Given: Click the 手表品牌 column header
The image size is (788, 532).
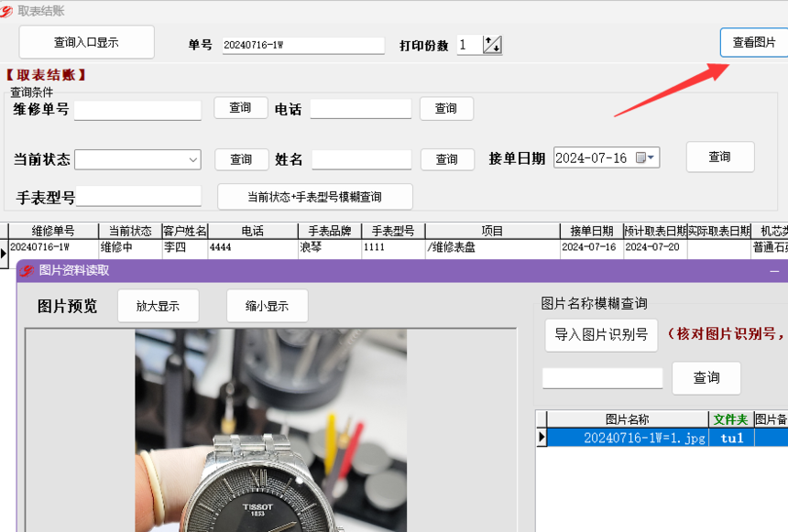Looking at the screenshot, I should point(330,231).
